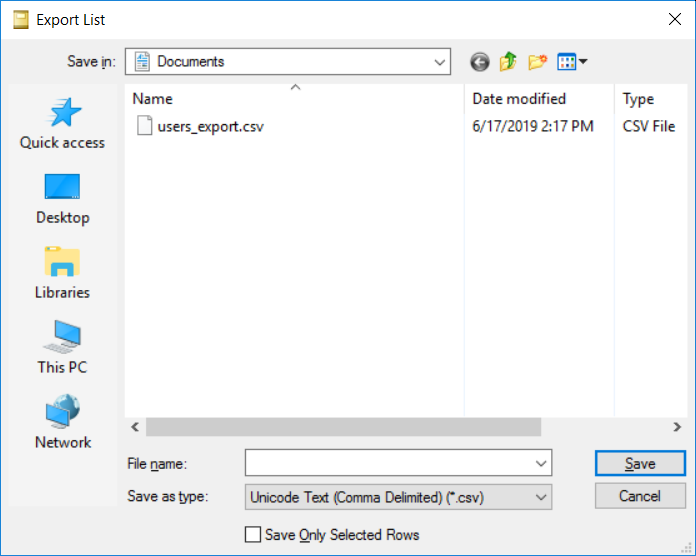
Task: Click into the File name text field
Action: [390, 463]
